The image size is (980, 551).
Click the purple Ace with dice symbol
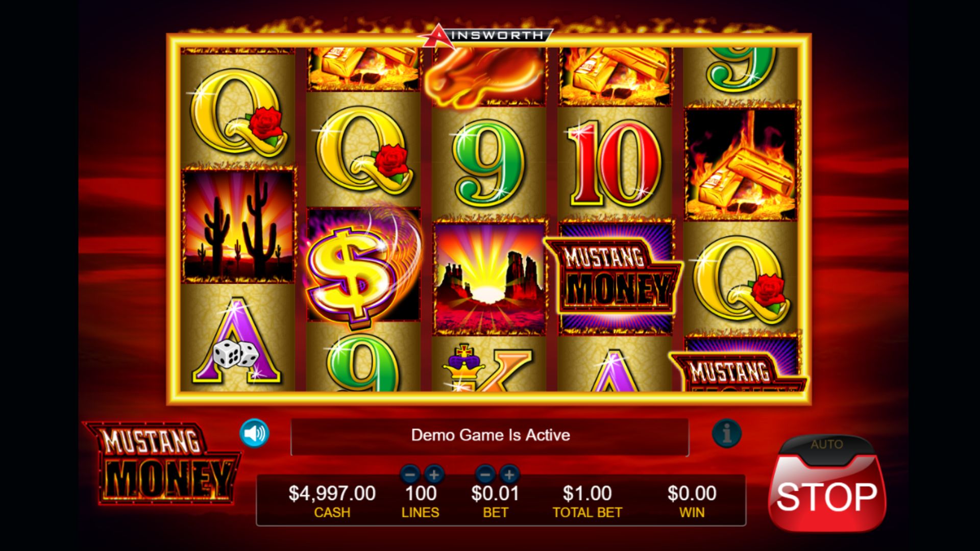coord(237,341)
